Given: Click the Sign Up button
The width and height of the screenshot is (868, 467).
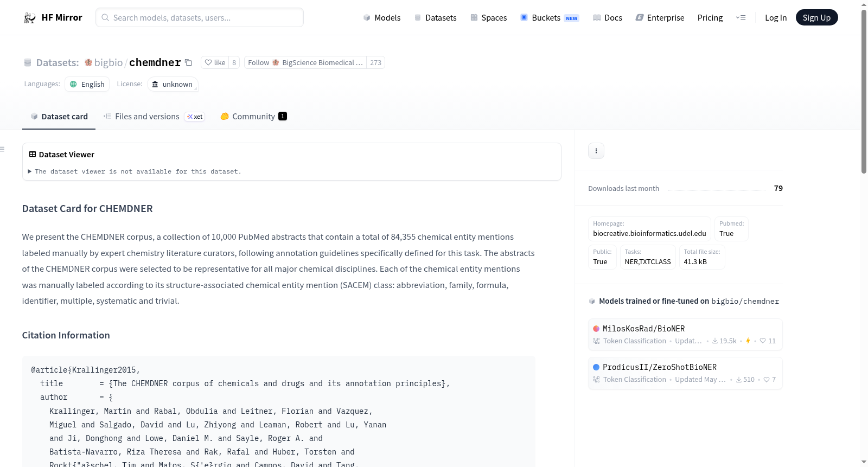Looking at the screenshot, I should [x=816, y=18].
